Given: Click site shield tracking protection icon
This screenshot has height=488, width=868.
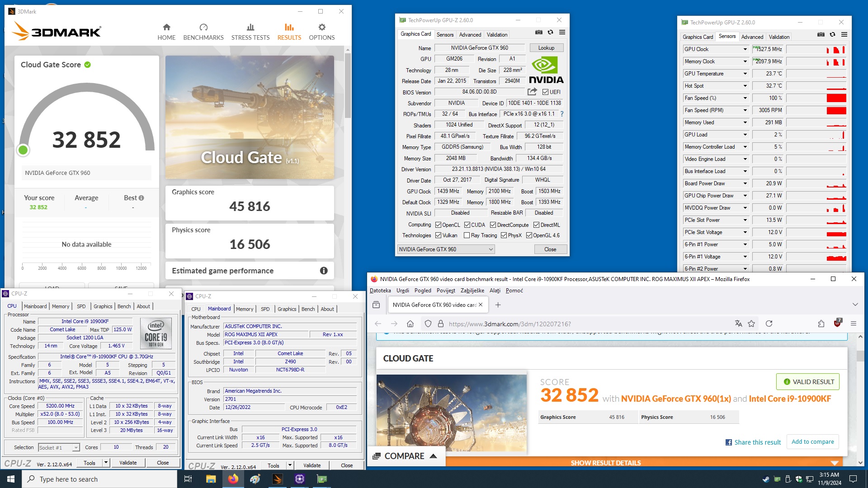Looking at the screenshot, I should (x=428, y=324).
